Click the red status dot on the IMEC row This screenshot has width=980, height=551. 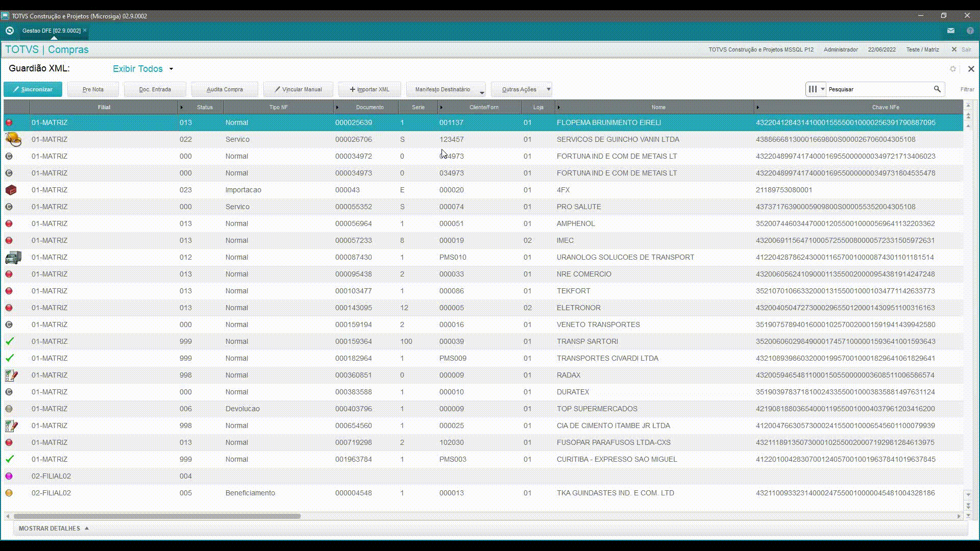click(x=9, y=240)
